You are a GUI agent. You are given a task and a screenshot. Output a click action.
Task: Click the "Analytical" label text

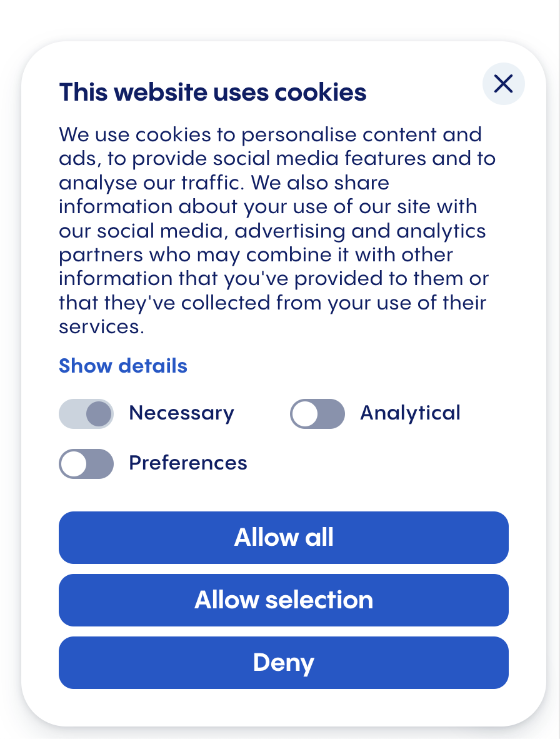410,413
